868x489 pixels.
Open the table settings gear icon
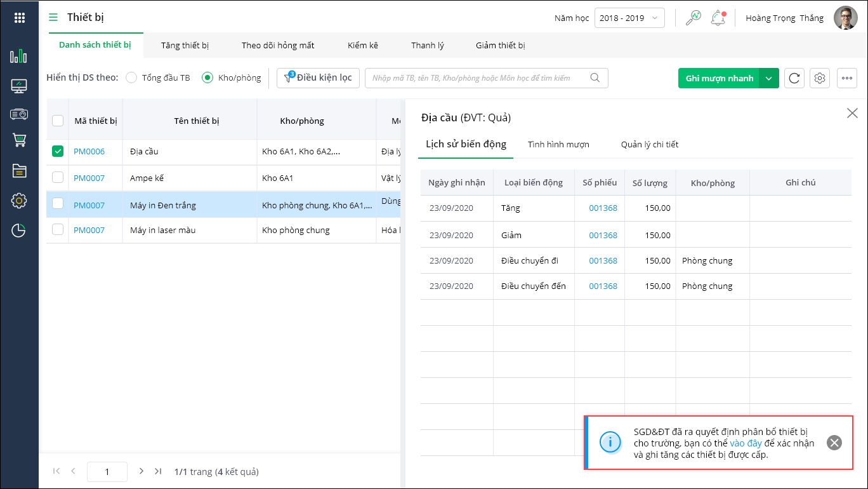[820, 78]
